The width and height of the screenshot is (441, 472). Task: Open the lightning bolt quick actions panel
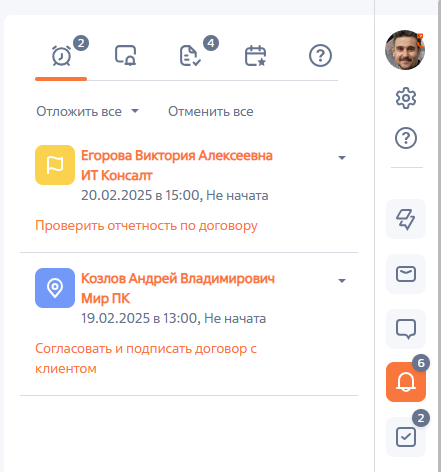[406, 219]
